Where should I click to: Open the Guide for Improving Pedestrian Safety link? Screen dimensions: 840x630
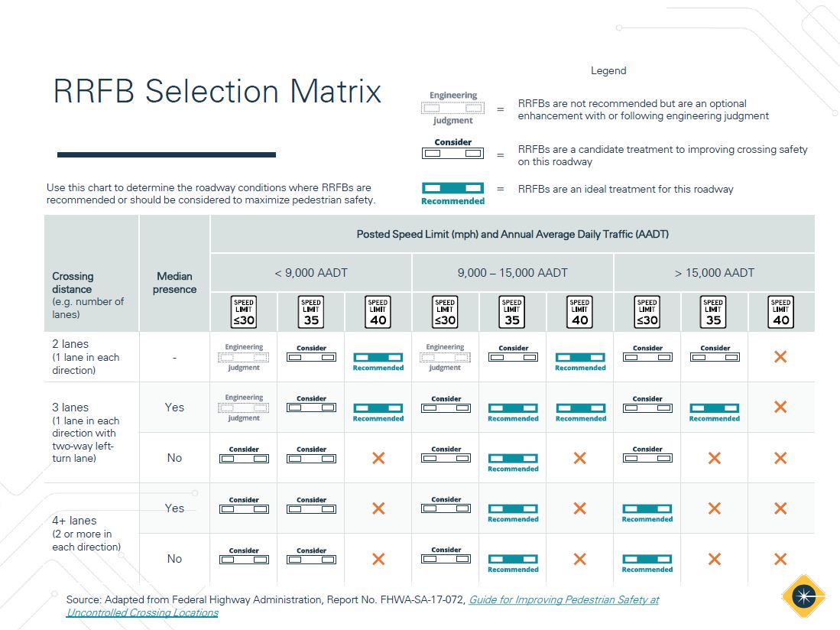coord(563,600)
